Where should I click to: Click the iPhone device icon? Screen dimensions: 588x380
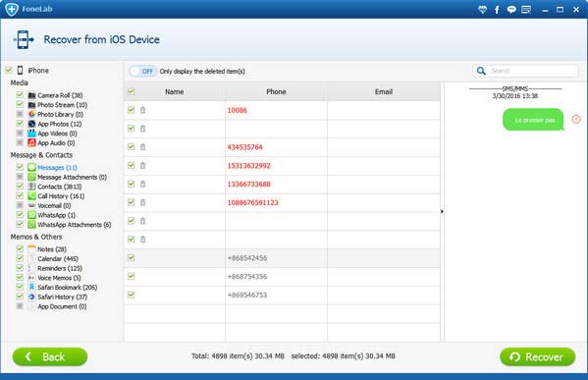click(x=21, y=70)
